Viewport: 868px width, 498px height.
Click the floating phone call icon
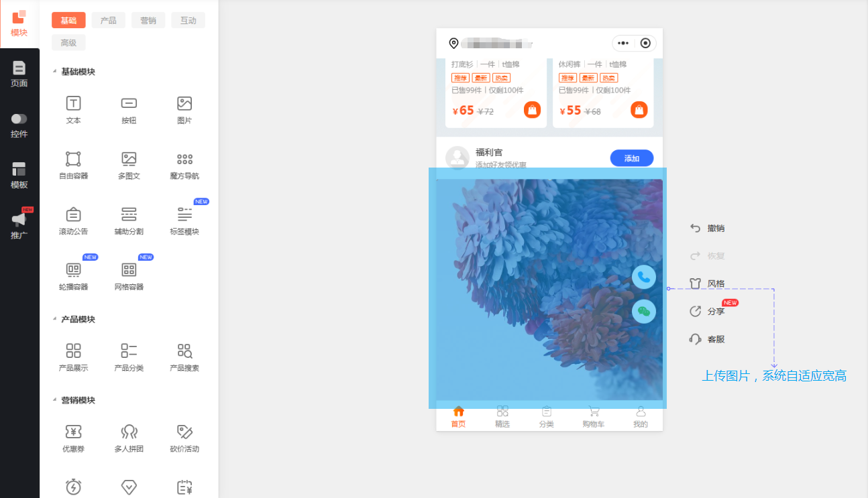tap(644, 277)
